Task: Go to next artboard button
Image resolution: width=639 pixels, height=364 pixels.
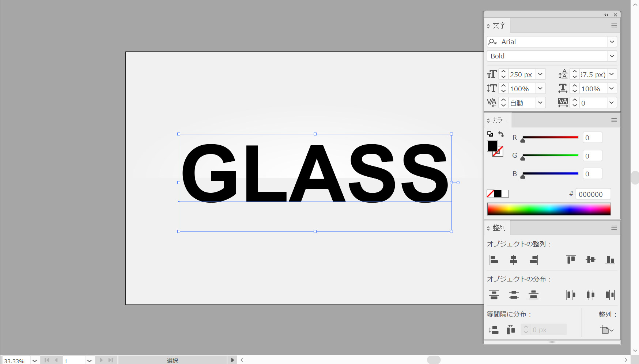Action: 101,360
